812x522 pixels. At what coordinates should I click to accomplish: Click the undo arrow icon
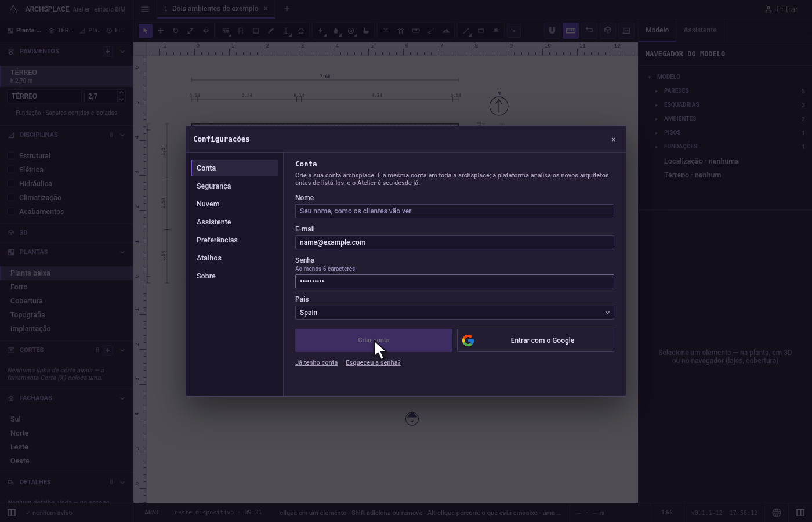click(x=589, y=31)
